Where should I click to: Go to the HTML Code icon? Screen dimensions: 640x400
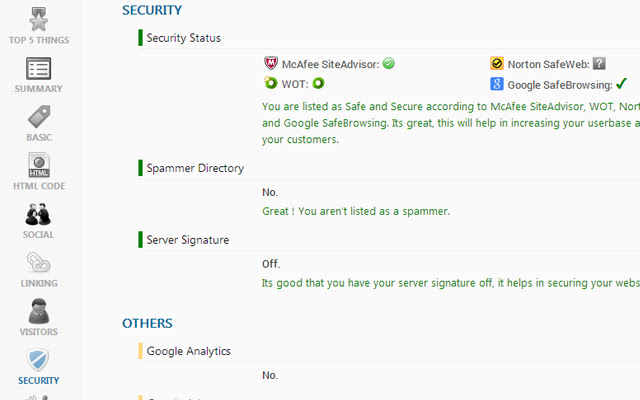click(39, 165)
